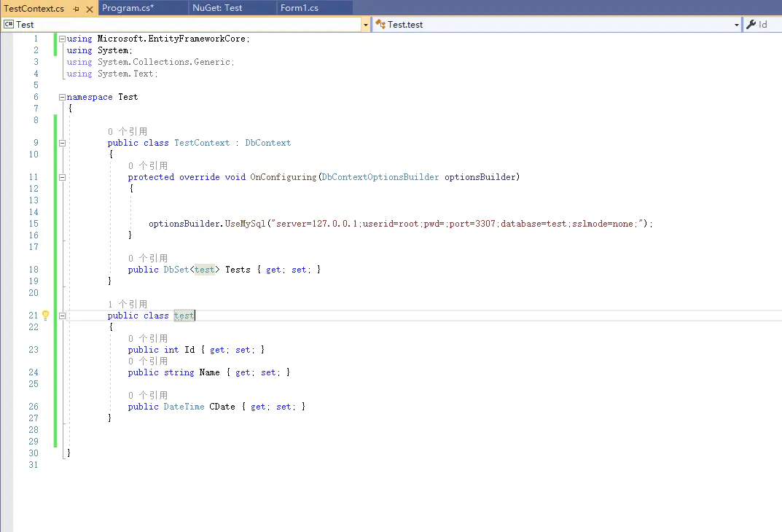
Task: Pin the TestContext.cs tab
Action: click(77, 9)
